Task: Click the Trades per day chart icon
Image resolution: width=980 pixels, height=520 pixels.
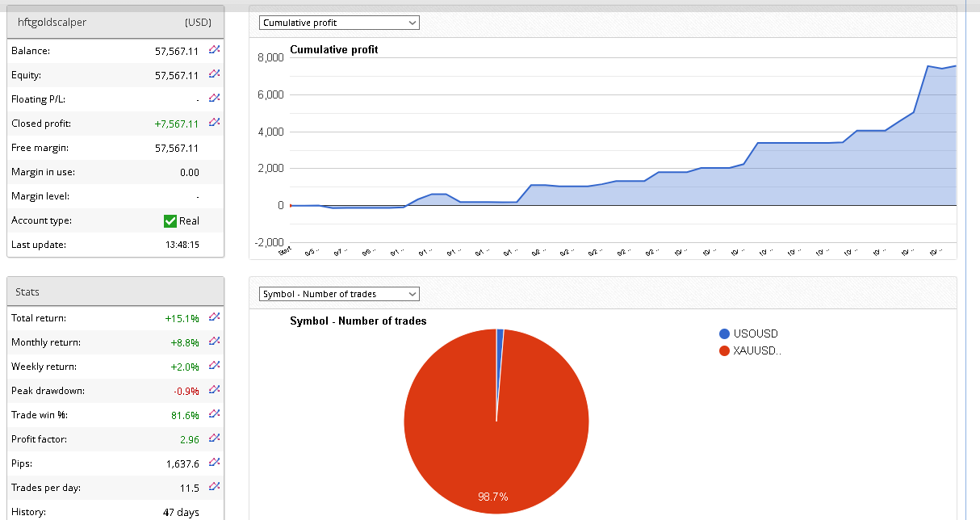Action: [214, 487]
